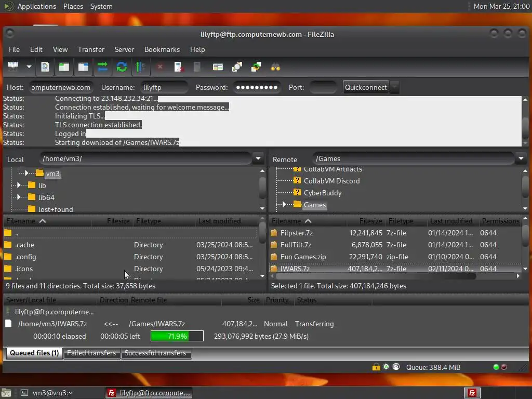This screenshot has width=532, height=399.
Task: Open the Applications menu
Action: coord(37,6)
